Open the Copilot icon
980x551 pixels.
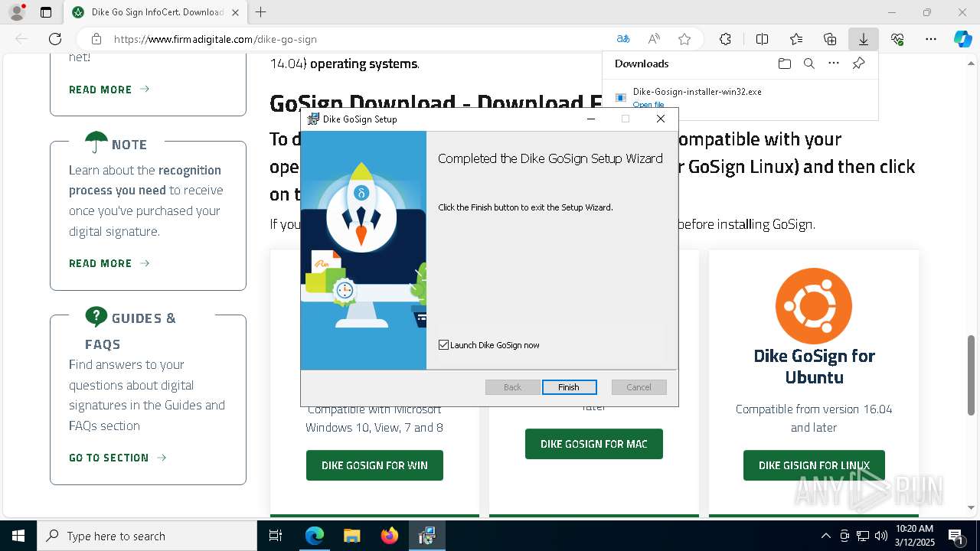pos(962,39)
